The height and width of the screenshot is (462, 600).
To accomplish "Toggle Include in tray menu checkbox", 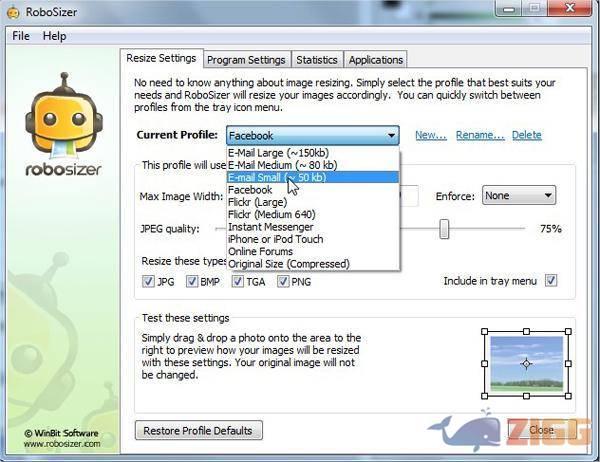I will [x=551, y=282].
